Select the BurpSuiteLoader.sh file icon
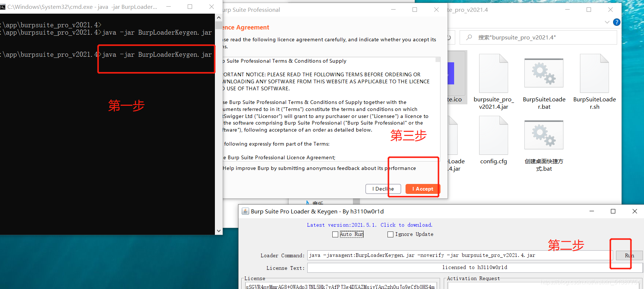This screenshot has height=289, width=644. (x=594, y=73)
